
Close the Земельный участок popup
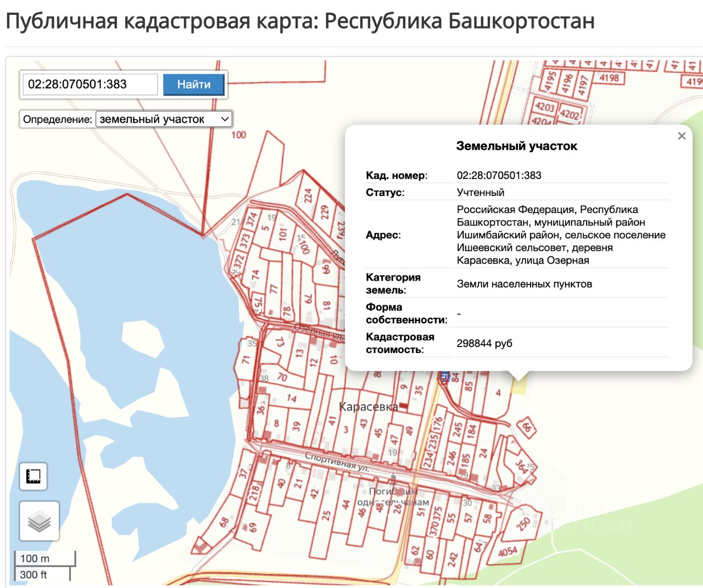(682, 136)
